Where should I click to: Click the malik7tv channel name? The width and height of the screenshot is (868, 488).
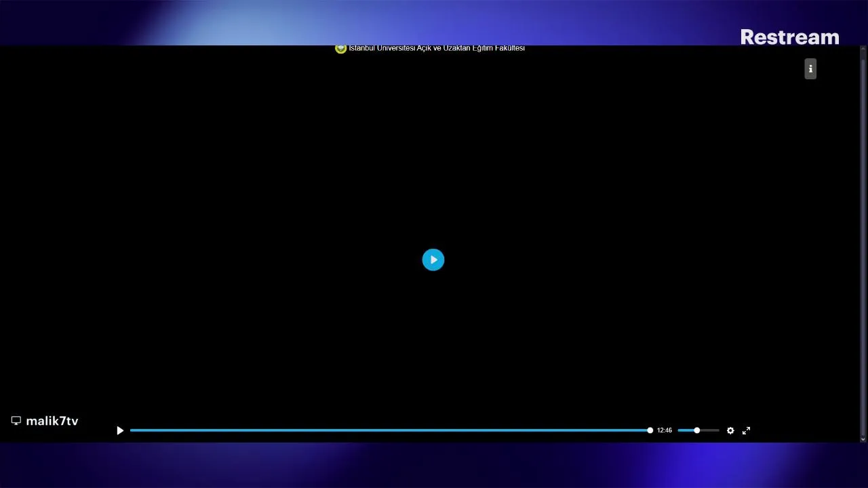click(52, 421)
